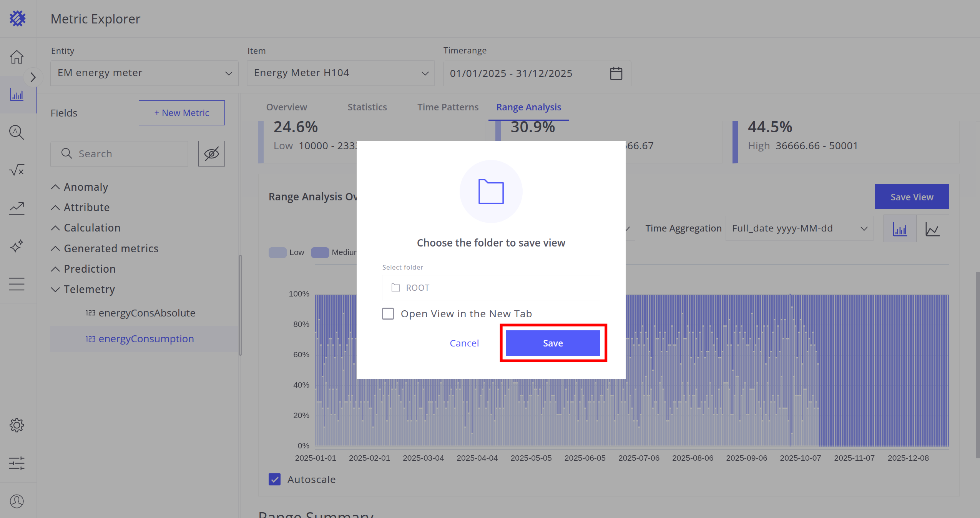Open the square root formula icon
This screenshot has height=518, width=980.
point(17,170)
